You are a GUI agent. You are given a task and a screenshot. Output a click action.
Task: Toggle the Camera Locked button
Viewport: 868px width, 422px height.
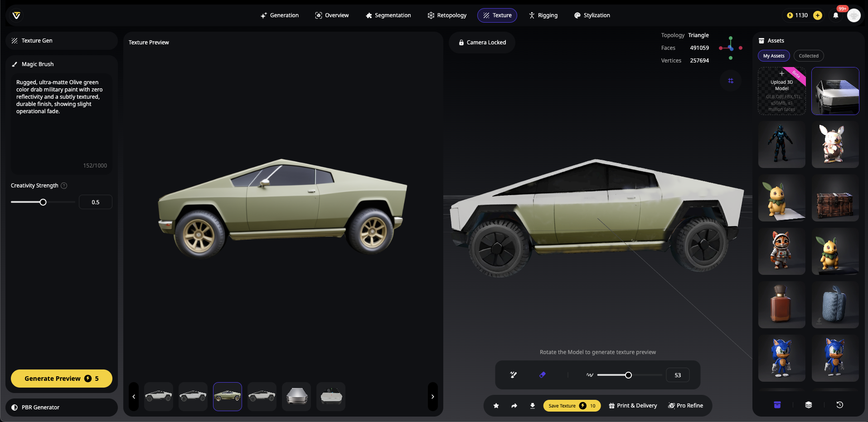coord(482,43)
